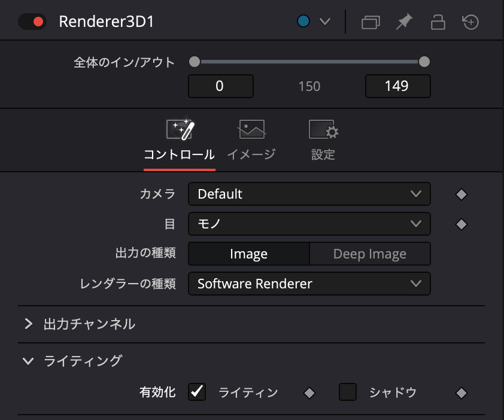The image size is (504, 420).
Task: Click the global in field showing 0
Action: tap(220, 86)
